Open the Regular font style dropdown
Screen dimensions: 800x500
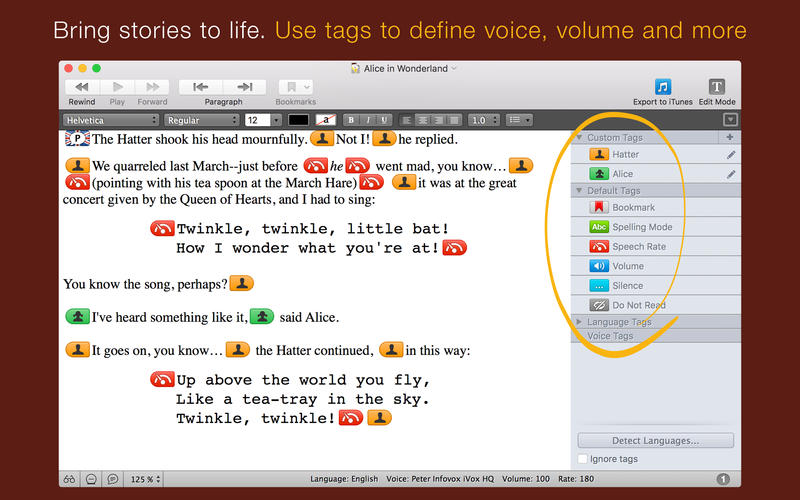[202, 120]
